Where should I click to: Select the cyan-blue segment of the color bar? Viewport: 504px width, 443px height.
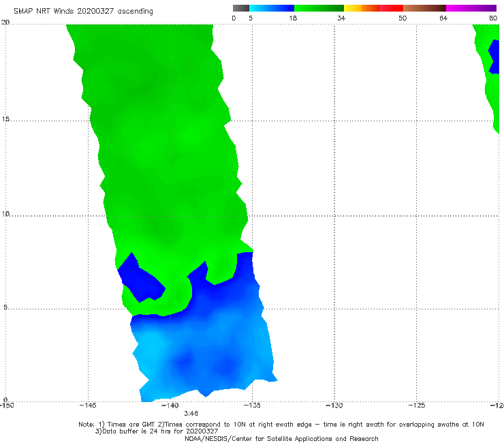[x=272, y=8]
